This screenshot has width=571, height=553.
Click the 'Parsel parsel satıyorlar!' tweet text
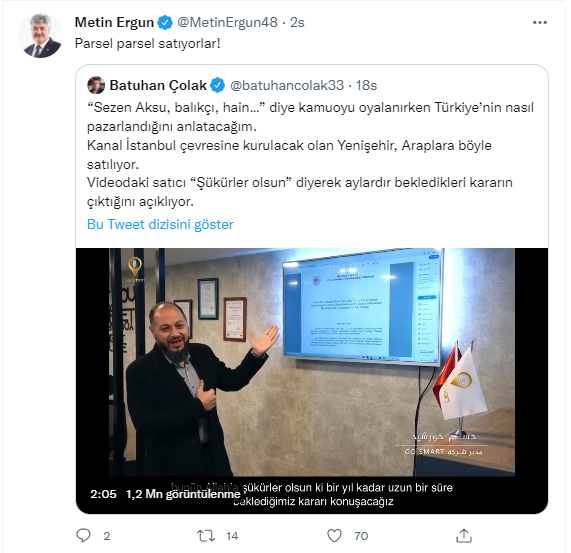coord(147,44)
